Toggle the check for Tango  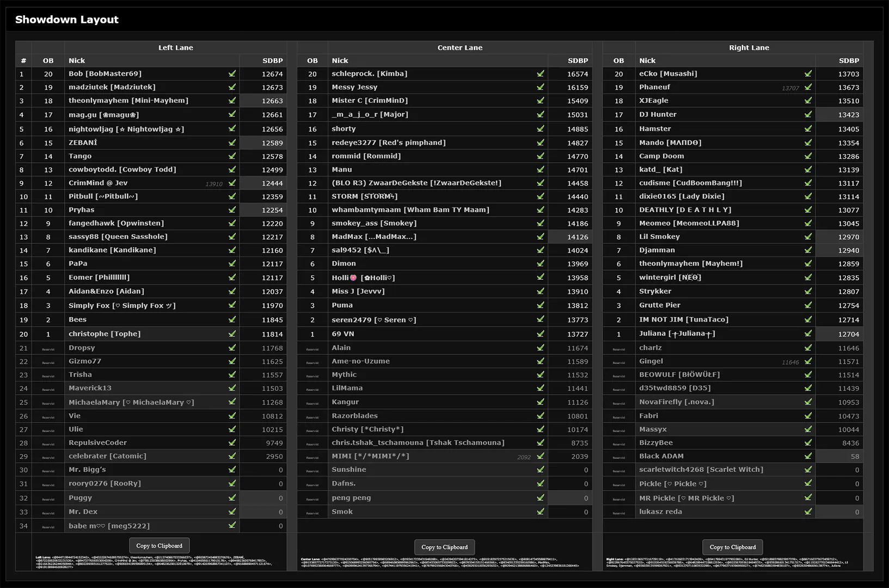coord(232,156)
